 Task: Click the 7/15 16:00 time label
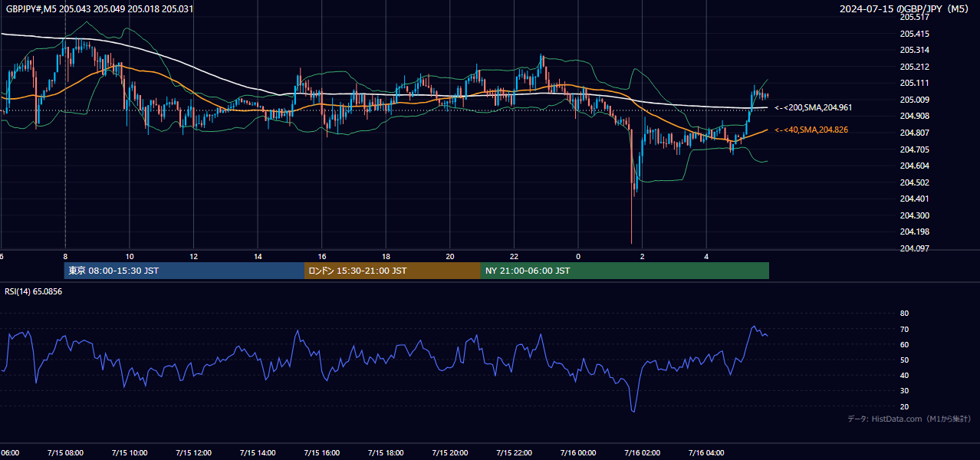click(321, 453)
